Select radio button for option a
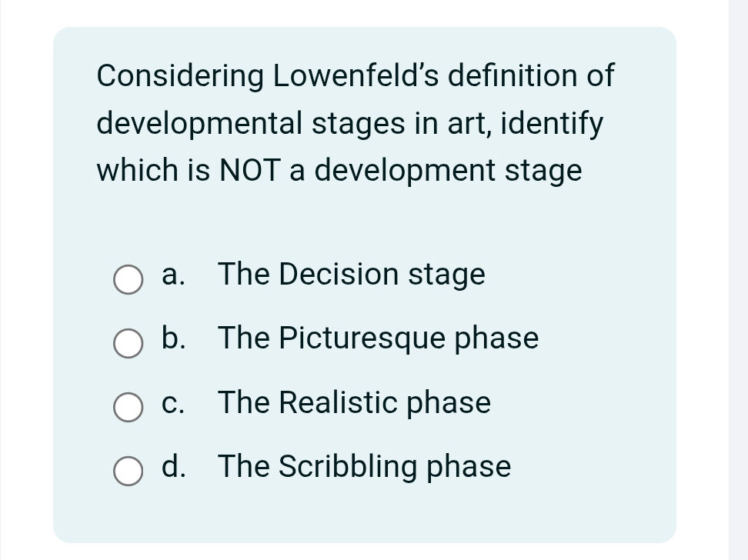The image size is (748, 560). (x=130, y=281)
